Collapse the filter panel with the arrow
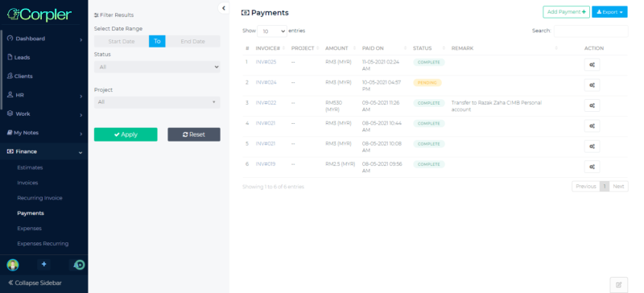 point(224,8)
